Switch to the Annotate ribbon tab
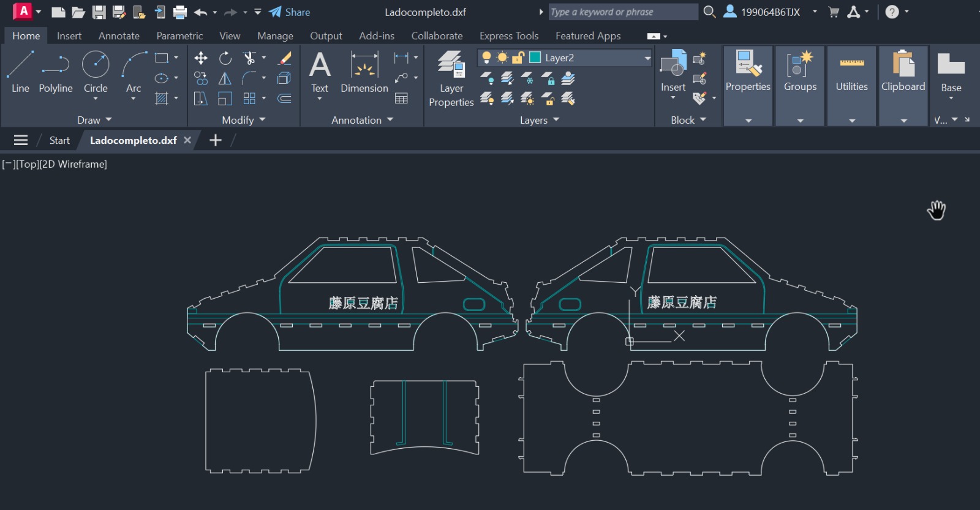This screenshot has width=980, height=510. 119,36
